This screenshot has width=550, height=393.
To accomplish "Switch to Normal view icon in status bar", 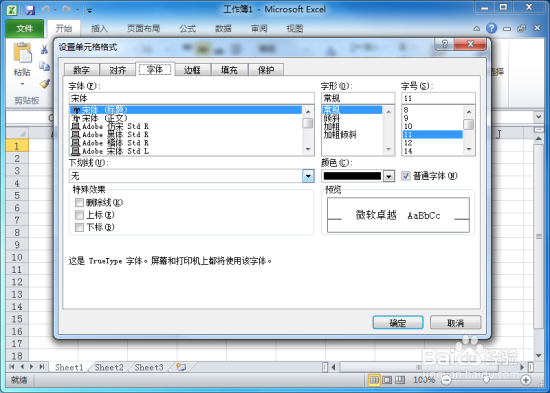I will (x=374, y=380).
